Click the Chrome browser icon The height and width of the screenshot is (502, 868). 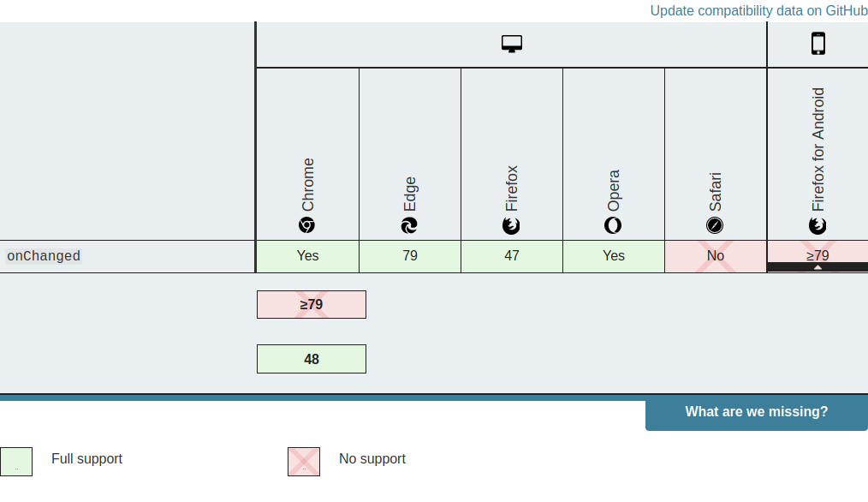(307, 225)
